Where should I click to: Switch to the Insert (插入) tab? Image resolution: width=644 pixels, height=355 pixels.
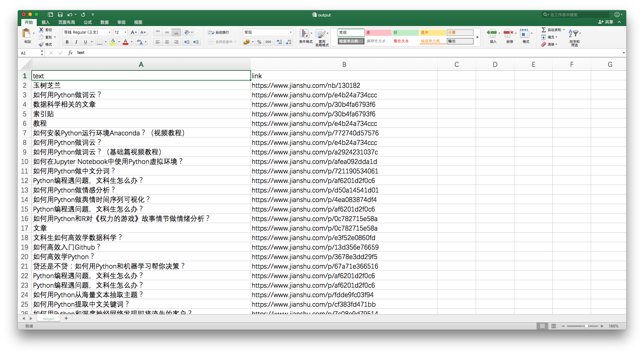click(46, 22)
